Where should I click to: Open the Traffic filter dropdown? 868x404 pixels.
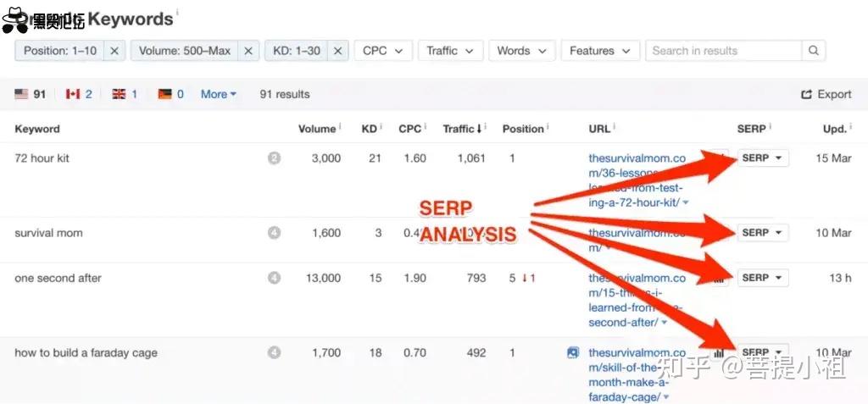[451, 50]
